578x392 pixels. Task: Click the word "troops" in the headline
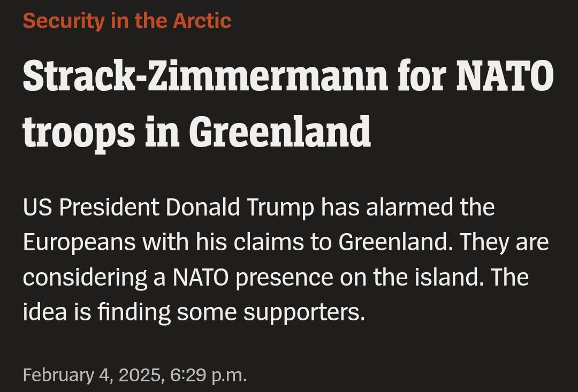79,133
